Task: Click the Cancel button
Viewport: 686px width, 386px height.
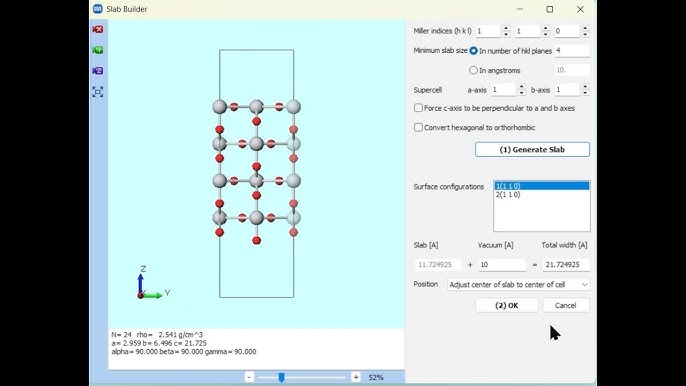Action: (566, 305)
